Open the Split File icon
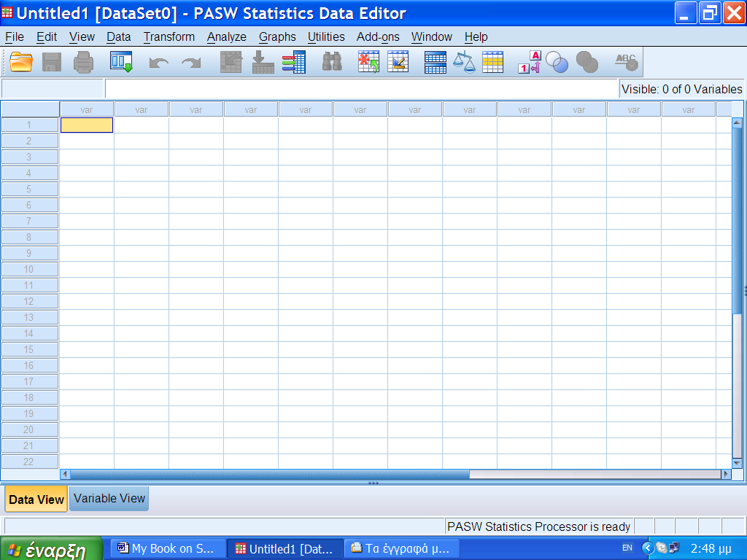 tap(436, 63)
